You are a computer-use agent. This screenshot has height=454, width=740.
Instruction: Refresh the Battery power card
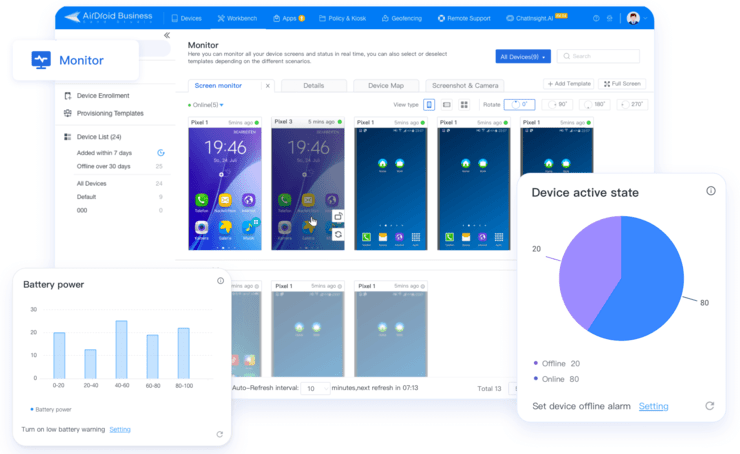pyautogui.click(x=219, y=434)
